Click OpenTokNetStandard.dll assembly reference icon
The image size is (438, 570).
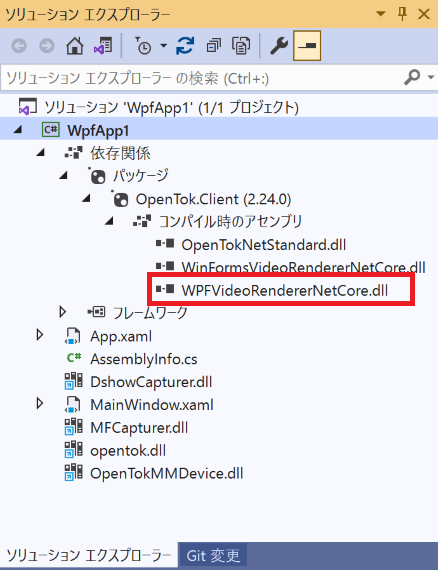coord(165,244)
